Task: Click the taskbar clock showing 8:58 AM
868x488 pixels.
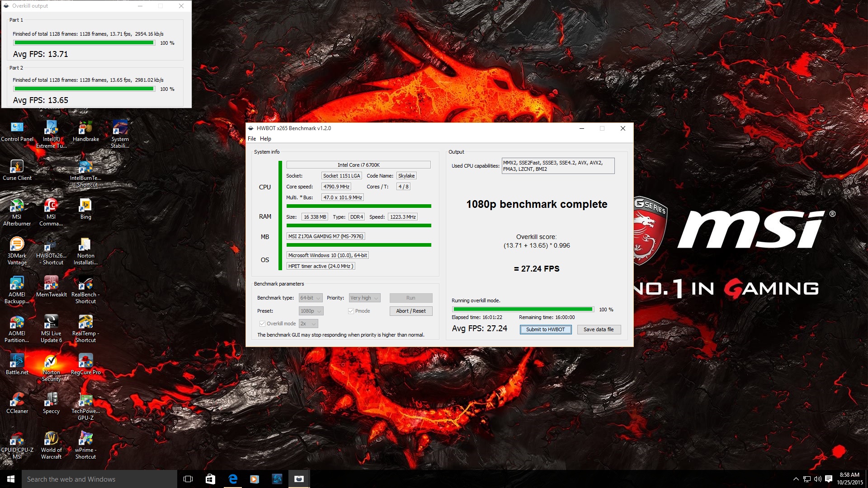Action: point(849,479)
